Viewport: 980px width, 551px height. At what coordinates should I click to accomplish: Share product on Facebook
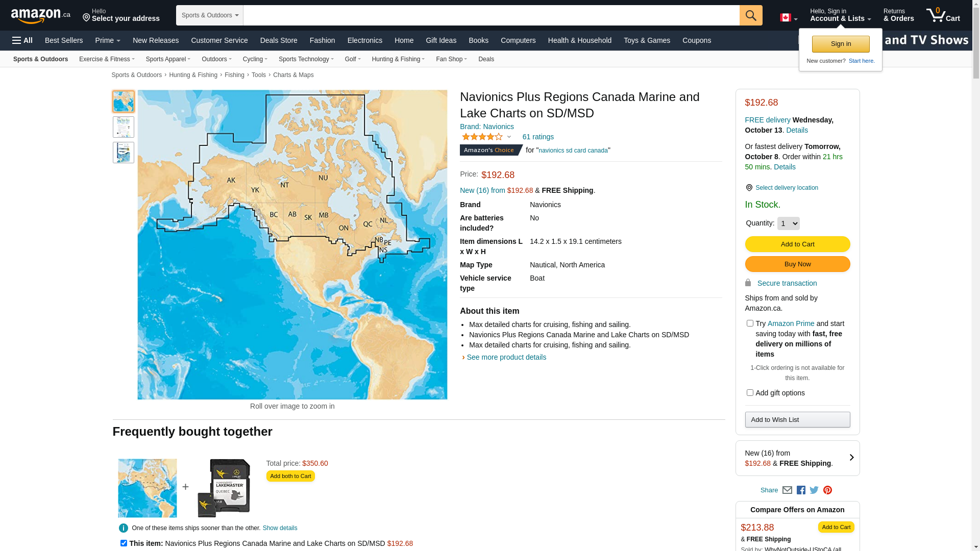click(801, 490)
